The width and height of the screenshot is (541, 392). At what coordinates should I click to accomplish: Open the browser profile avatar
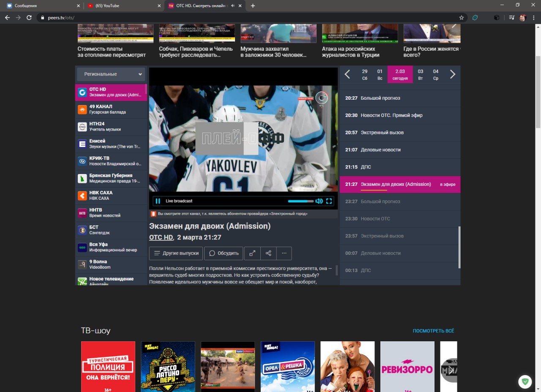click(523, 18)
